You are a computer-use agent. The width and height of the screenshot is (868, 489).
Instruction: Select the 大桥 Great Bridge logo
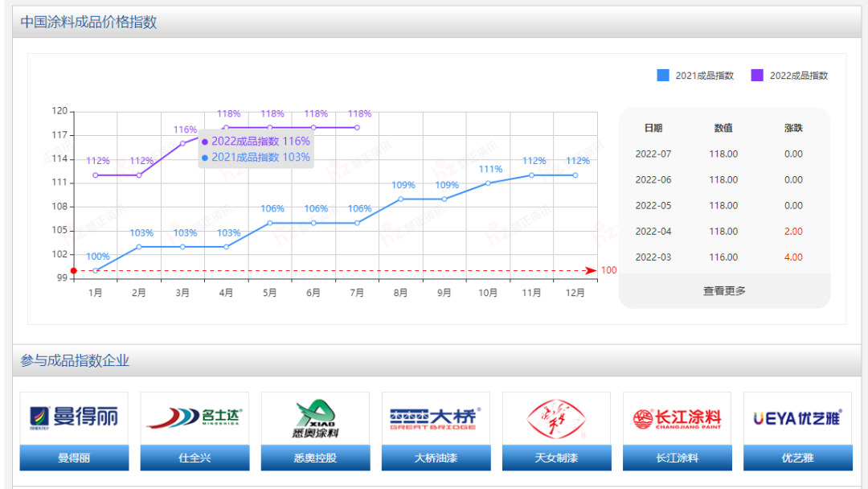(x=436, y=417)
